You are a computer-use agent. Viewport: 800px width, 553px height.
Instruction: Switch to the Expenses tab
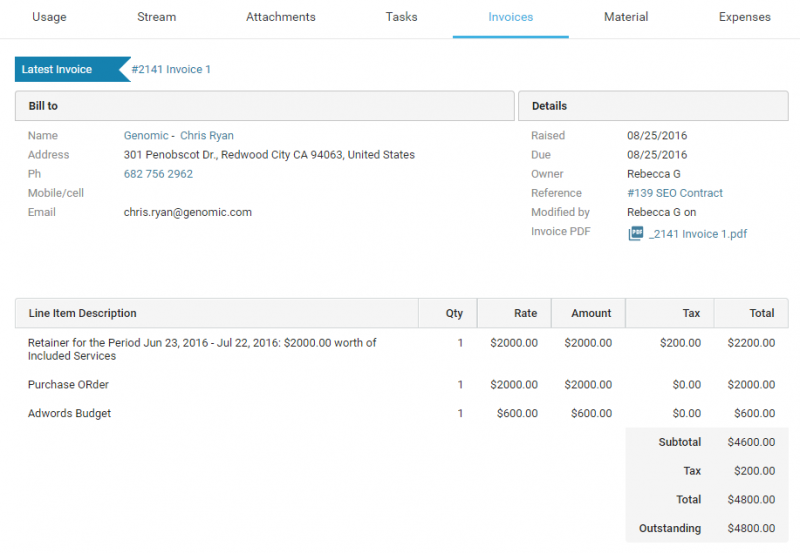pos(744,17)
